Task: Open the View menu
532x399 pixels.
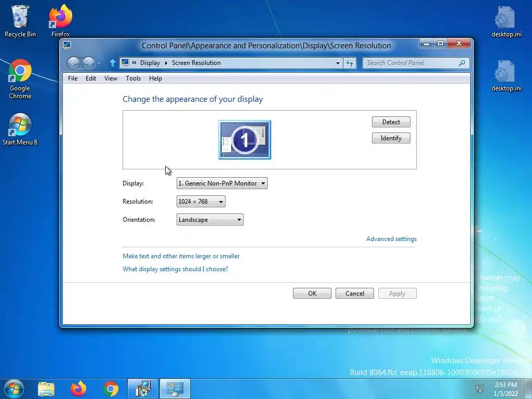Action: pyautogui.click(x=111, y=78)
